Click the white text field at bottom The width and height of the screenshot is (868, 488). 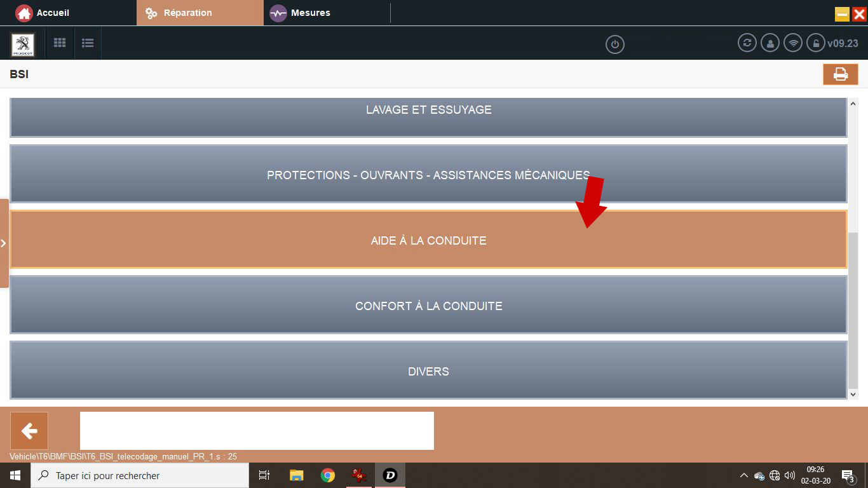point(257,431)
